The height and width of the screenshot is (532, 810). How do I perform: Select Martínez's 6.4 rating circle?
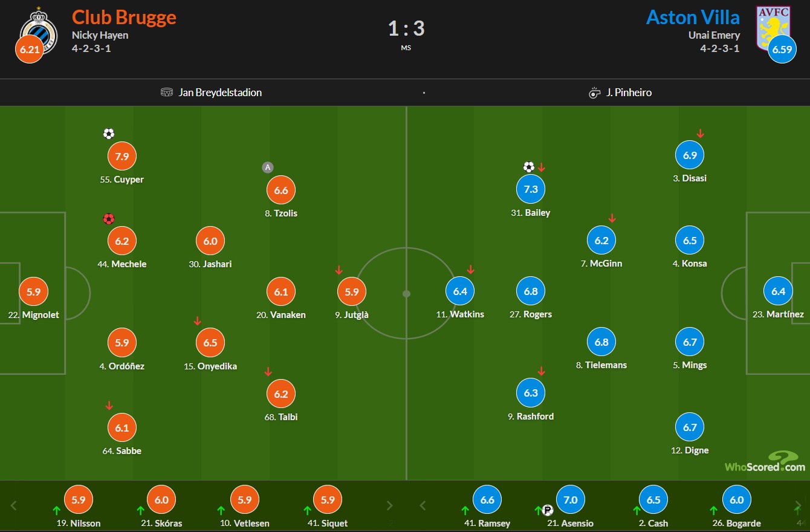779,291
